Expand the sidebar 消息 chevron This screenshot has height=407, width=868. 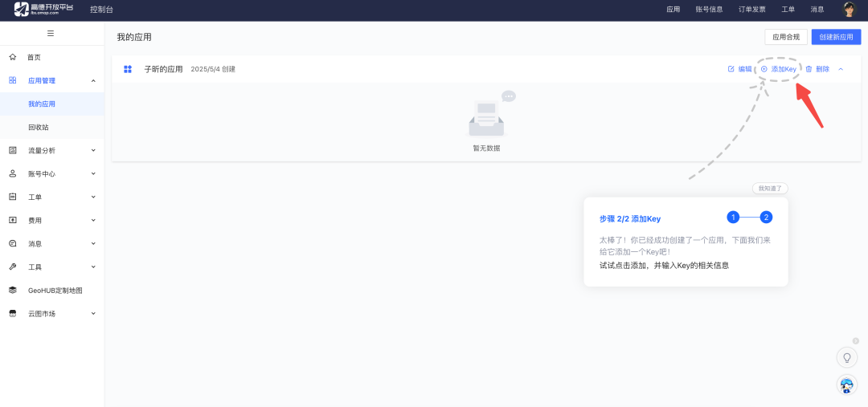click(93, 243)
